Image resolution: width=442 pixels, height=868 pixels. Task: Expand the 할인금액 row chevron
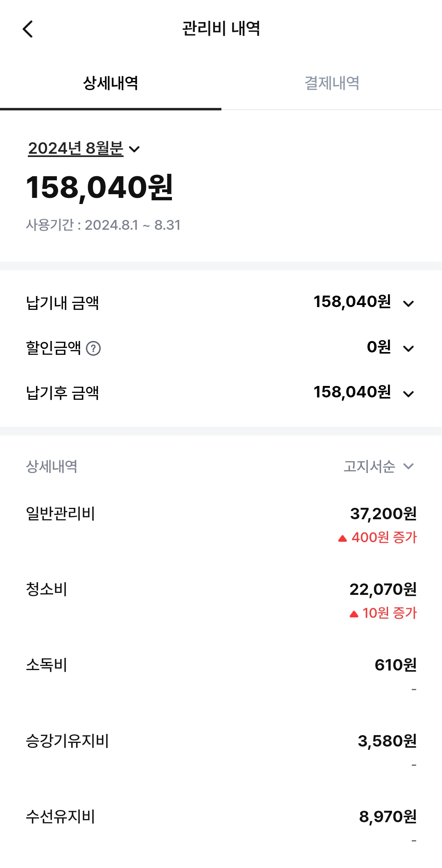click(x=408, y=348)
